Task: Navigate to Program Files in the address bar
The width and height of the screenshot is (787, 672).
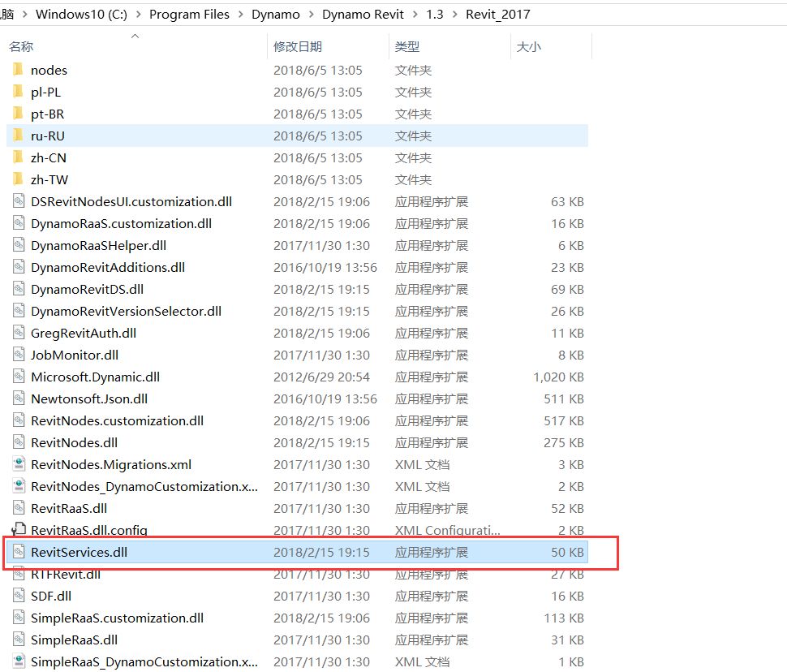Action: (189, 15)
